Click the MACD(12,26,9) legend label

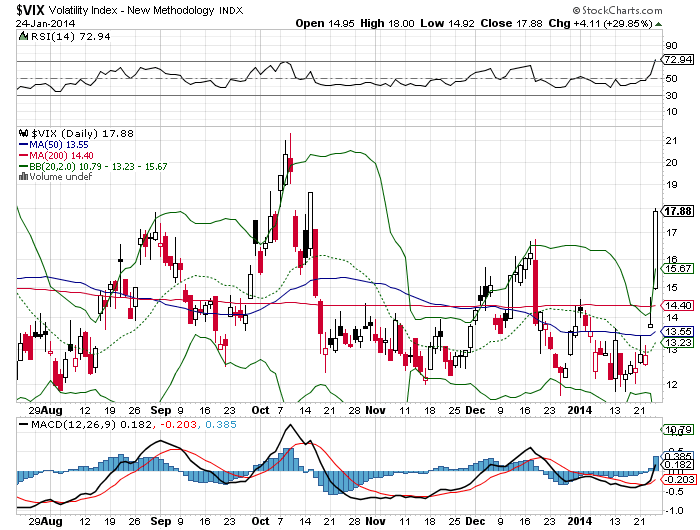click(75, 424)
